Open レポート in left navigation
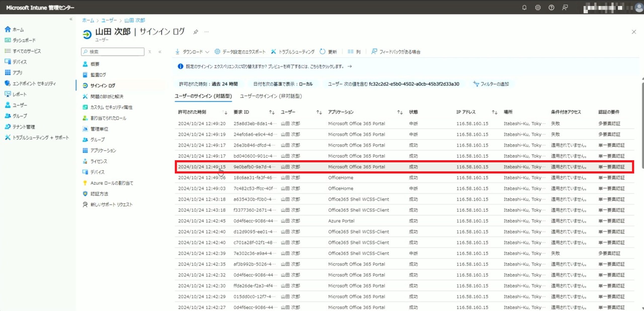 click(16, 94)
